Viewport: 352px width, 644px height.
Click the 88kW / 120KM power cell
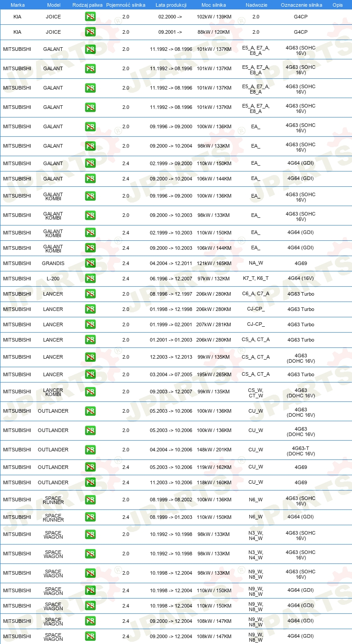click(x=214, y=32)
